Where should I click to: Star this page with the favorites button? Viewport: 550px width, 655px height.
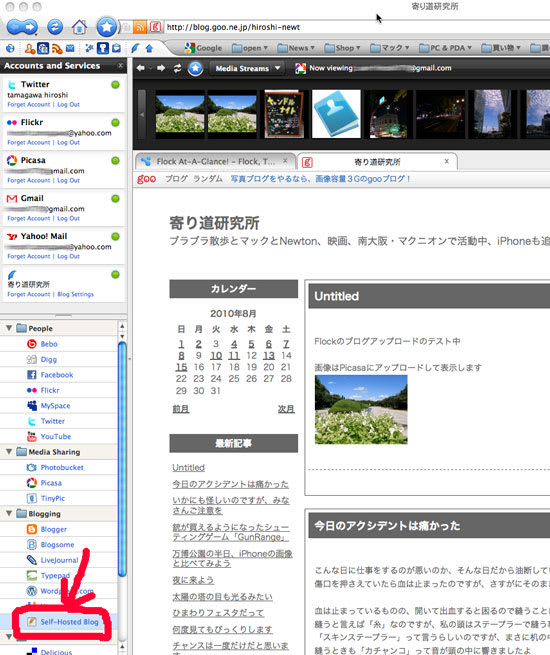coord(106,27)
